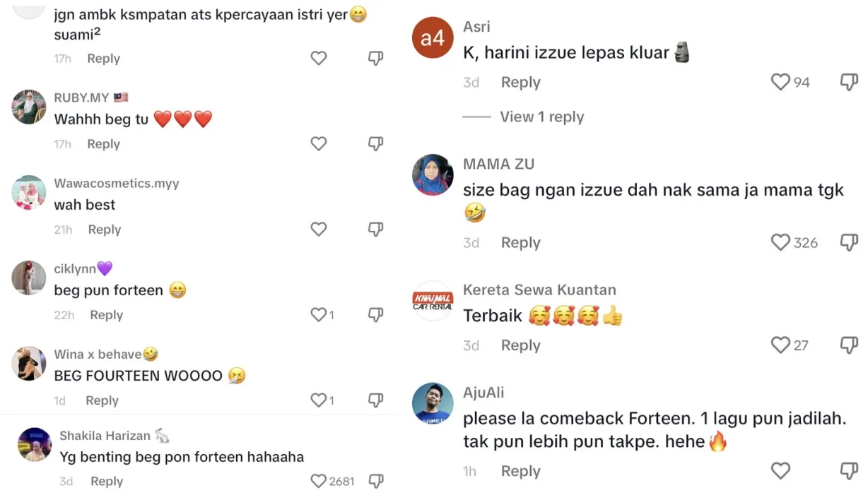Screen dimensions: 868x500
Task: Reply to Shakila Harizan's comment
Action: point(107,482)
